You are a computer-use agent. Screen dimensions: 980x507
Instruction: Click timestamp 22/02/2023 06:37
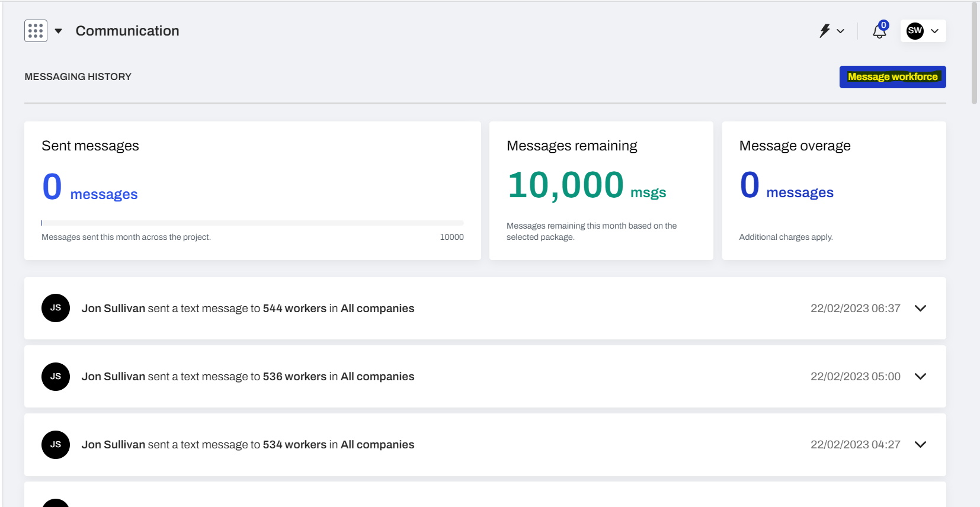click(856, 309)
